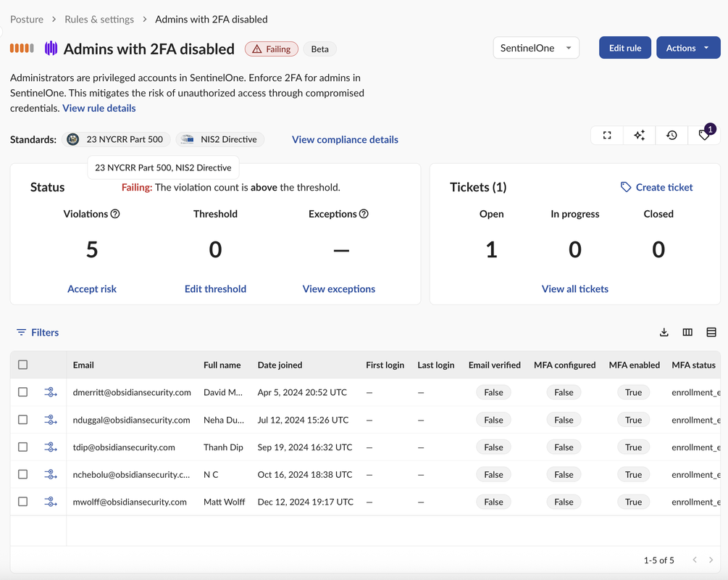The width and height of the screenshot is (728, 580).
Task: Open entity graph icon for dmerritt row
Action: pyautogui.click(x=50, y=392)
